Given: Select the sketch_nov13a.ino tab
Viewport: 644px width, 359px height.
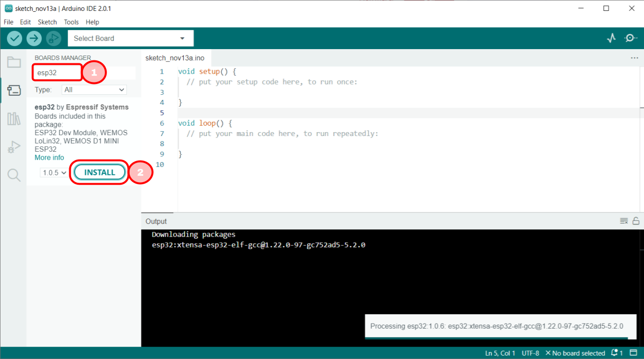Looking at the screenshot, I should [x=175, y=57].
